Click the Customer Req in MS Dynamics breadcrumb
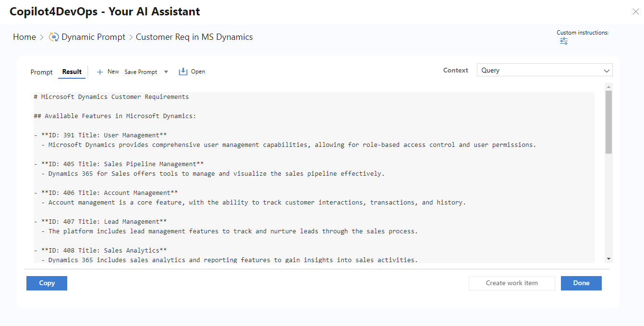 click(194, 37)
